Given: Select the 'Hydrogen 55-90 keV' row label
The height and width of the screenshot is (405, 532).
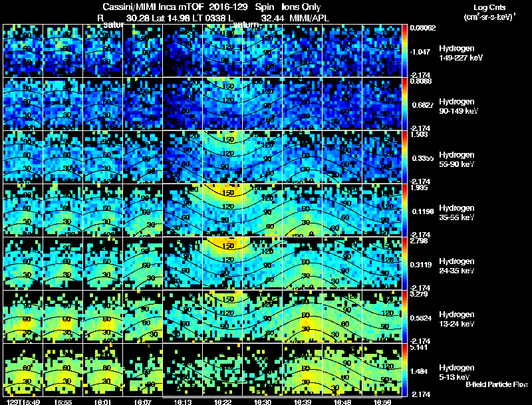Looking at the screenshot, I should 457,160.
